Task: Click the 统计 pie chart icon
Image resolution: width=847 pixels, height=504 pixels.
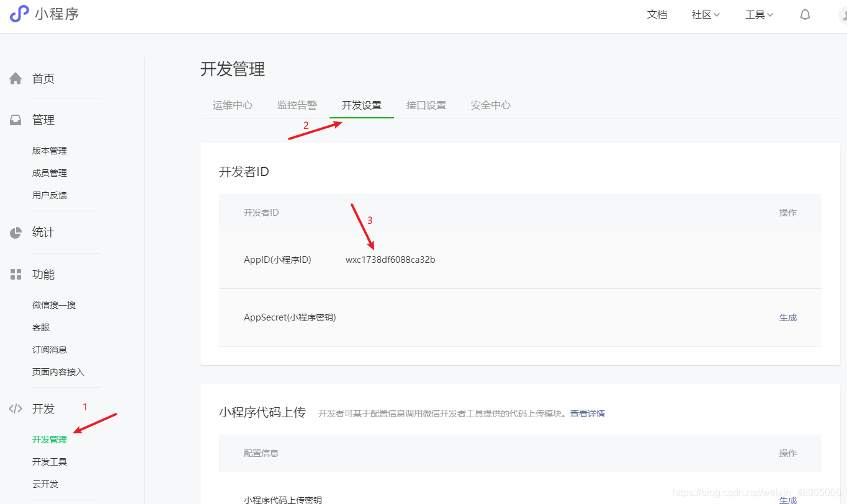Action: 16,232
